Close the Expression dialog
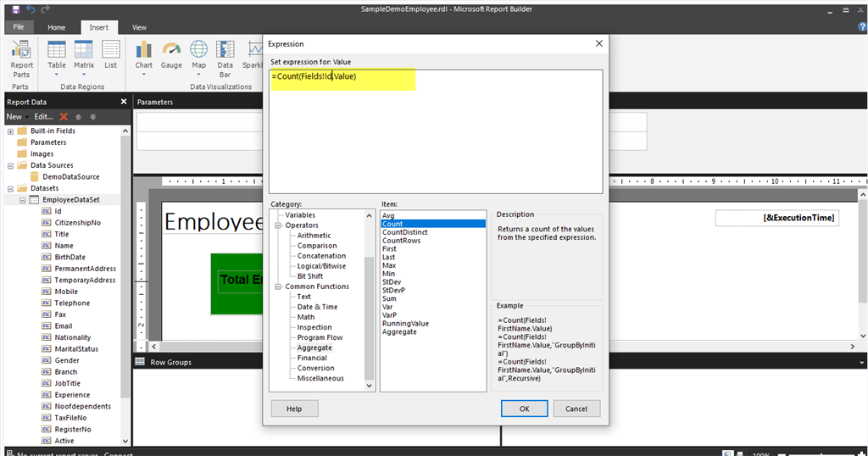 [599, 44]
